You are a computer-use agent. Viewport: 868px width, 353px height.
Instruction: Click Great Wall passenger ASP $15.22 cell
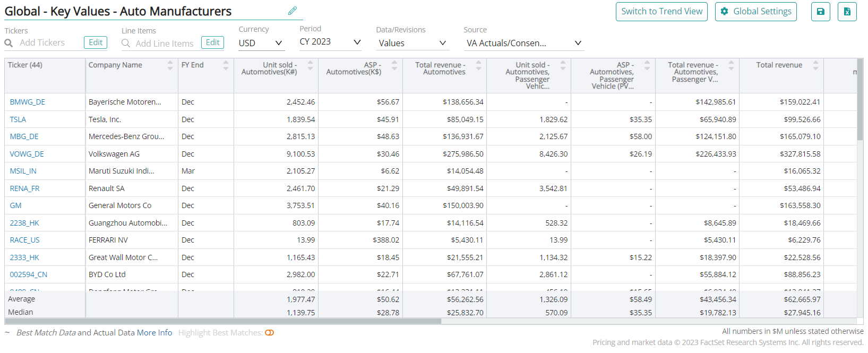[613, 257]
